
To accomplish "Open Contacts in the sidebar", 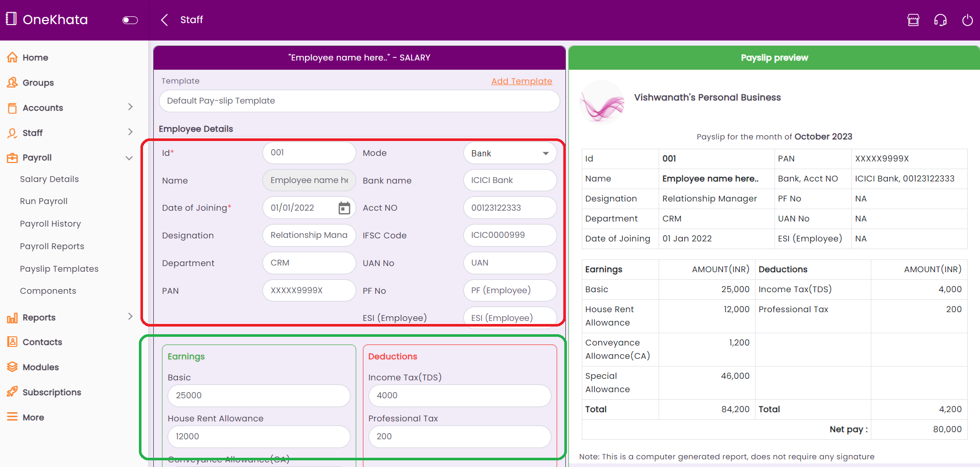I will (x=42, y=342).
